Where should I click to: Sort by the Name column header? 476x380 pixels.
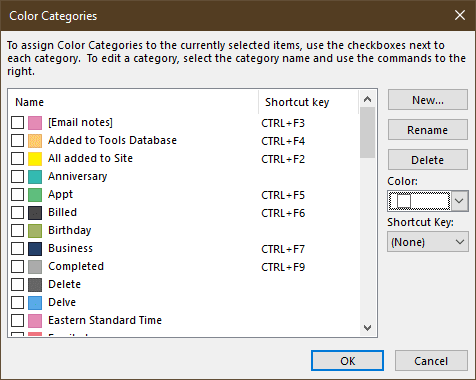[133, 102]
